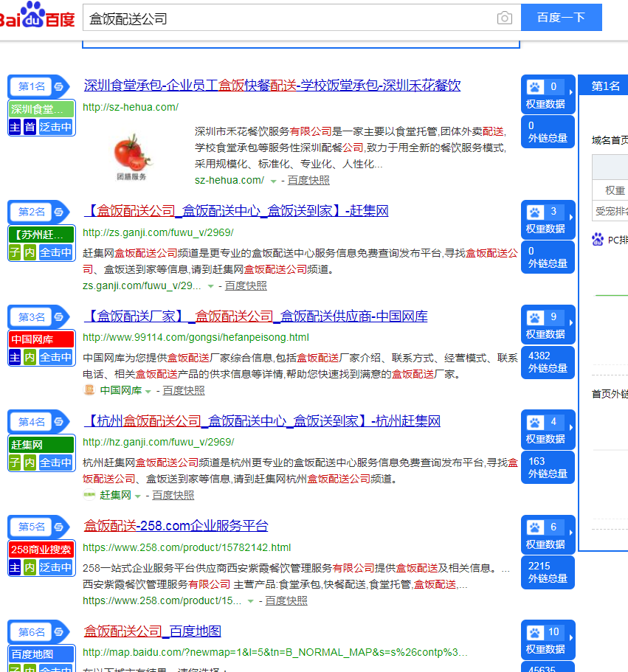Click first result's 外链总量 box
628x672 pixels.
click(x=548, y=132)
